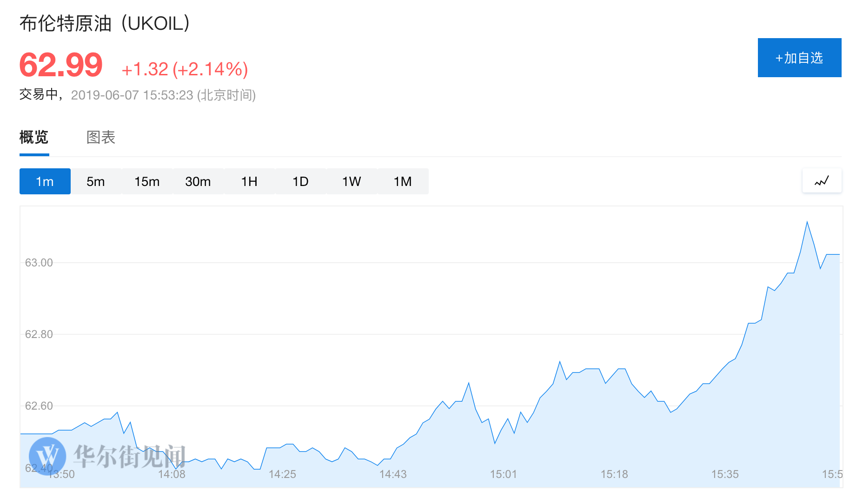This screenshot has width=863, height=504.
Task: Select the 1M monthly interval
Action: (x=403, y=181)
